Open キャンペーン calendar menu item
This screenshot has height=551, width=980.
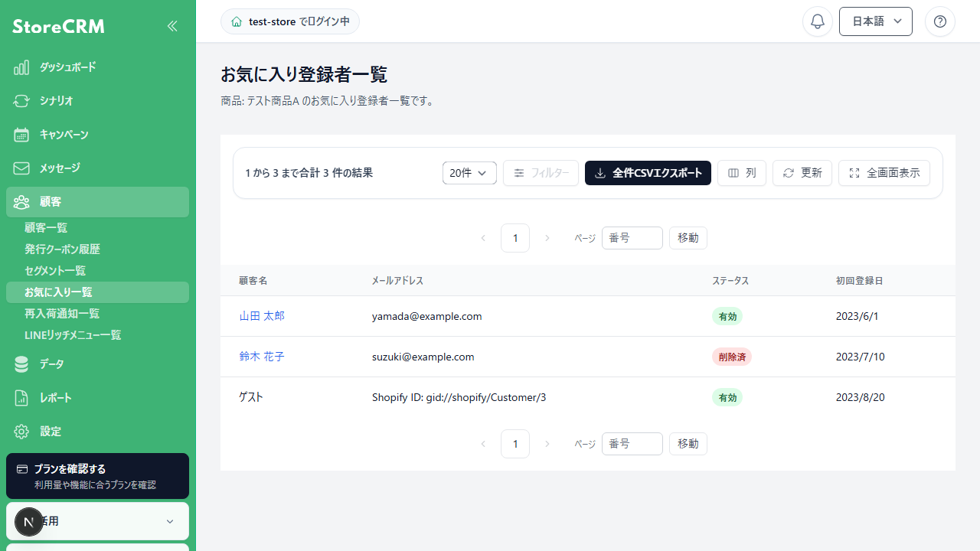[x=97, y=135]
